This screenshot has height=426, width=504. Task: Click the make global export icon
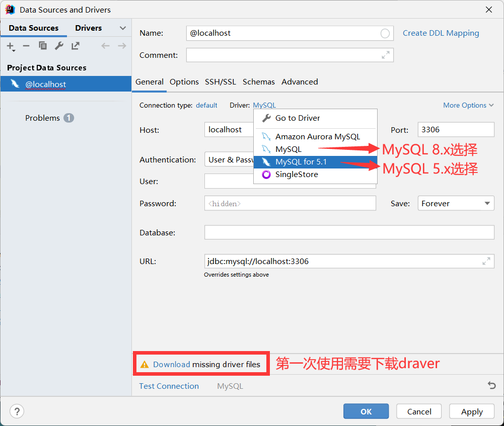(76, 46)
